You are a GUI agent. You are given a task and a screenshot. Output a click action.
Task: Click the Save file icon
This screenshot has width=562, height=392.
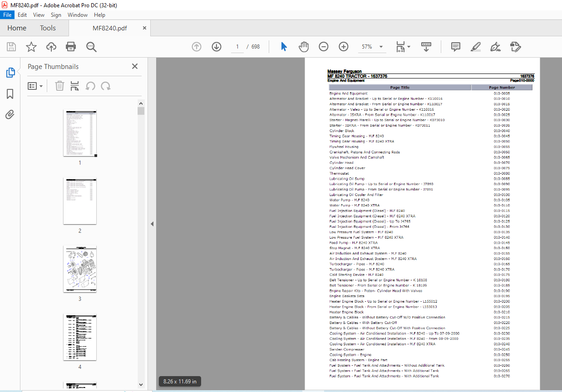click(x=11, y=47)
